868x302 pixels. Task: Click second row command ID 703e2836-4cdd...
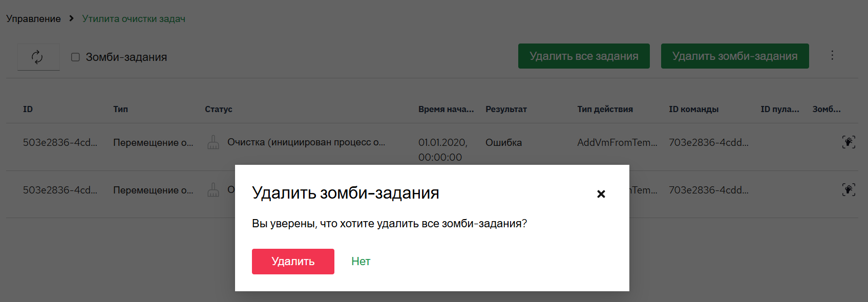point(709,190)
